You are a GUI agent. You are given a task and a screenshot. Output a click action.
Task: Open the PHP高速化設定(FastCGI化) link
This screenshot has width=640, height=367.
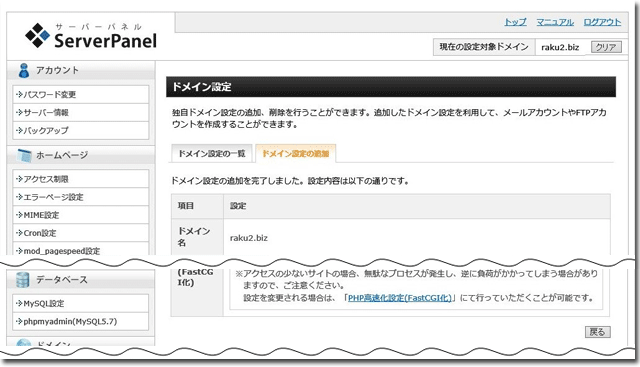(400, 298)
